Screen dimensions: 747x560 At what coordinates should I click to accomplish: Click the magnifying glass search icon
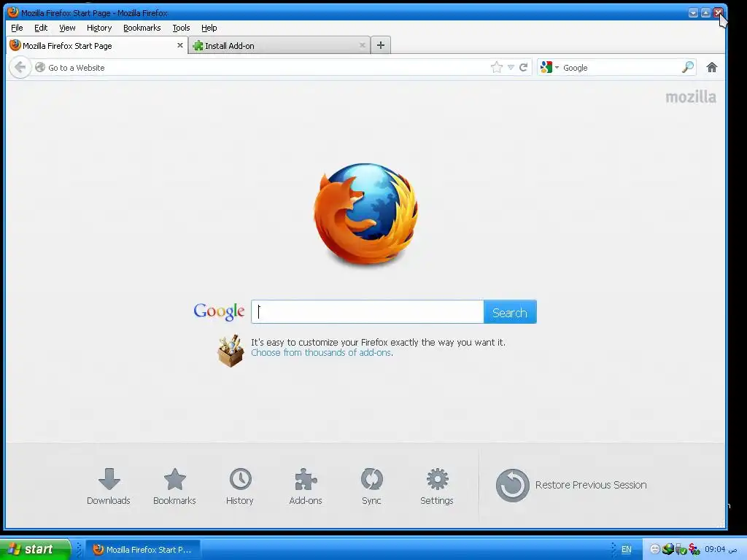(687, 67)
